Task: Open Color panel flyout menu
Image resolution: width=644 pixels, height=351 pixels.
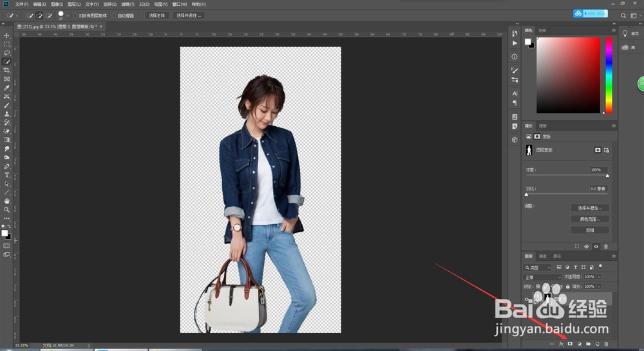Action: point(614,30)
